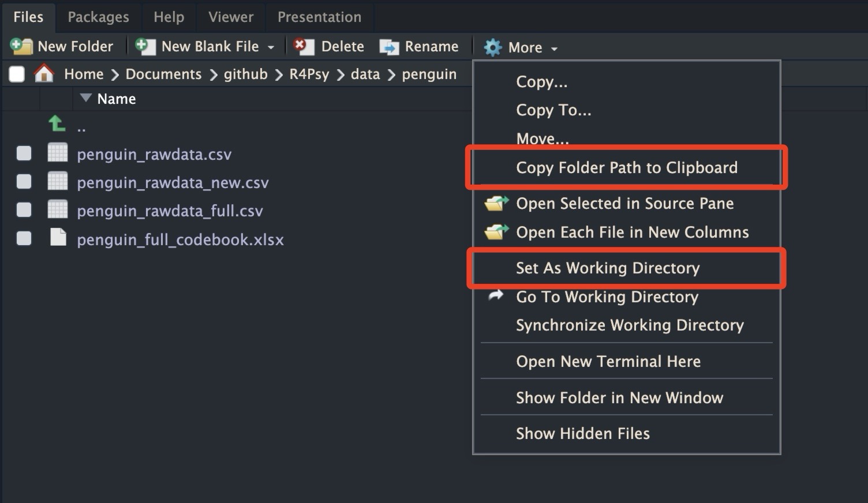
Task: Choose Show Hidden Files option
Action: 582,434
